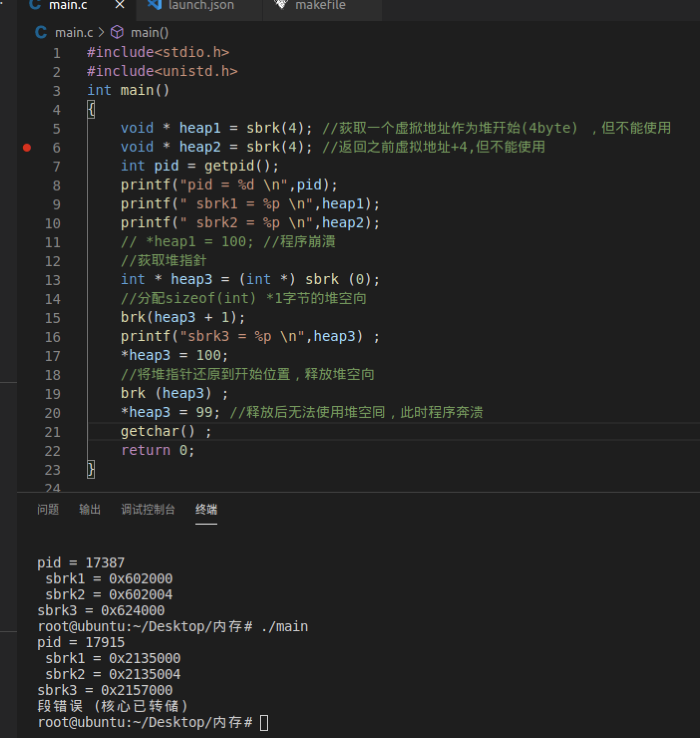Image resolution: width=700 pixels, height=738 pixels.
Task: Click terminal output 'sbrk3 = 0x2157000'
Action: tap(105, 690)
